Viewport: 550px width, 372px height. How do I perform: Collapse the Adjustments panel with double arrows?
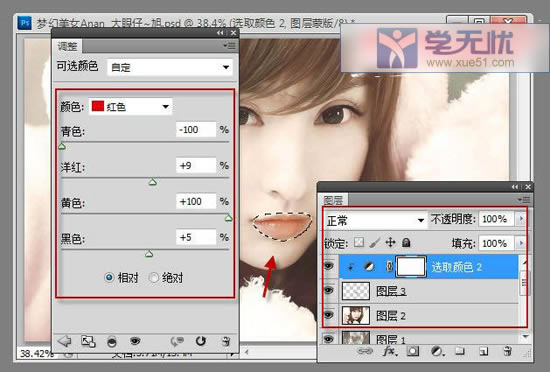(220, 33)
